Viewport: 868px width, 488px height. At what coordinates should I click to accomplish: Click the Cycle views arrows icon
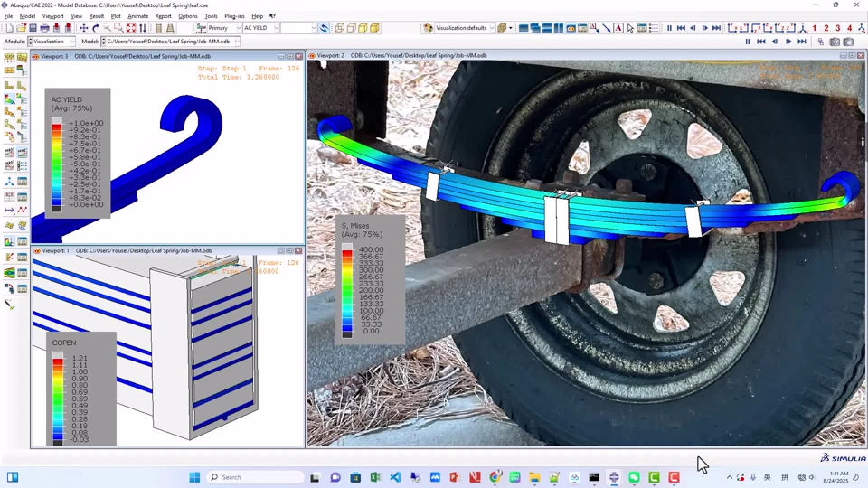point(143,28)
